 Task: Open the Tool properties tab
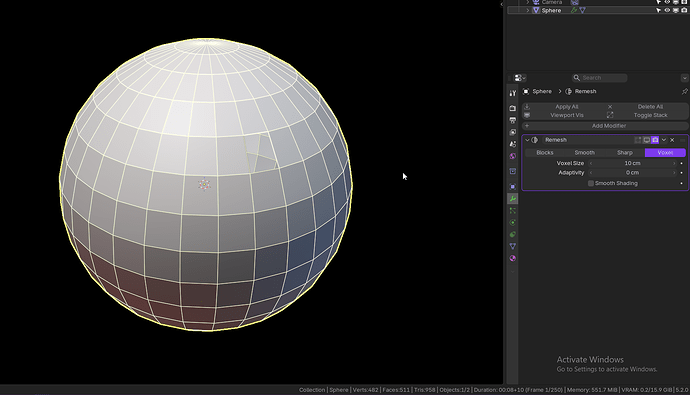513,93
